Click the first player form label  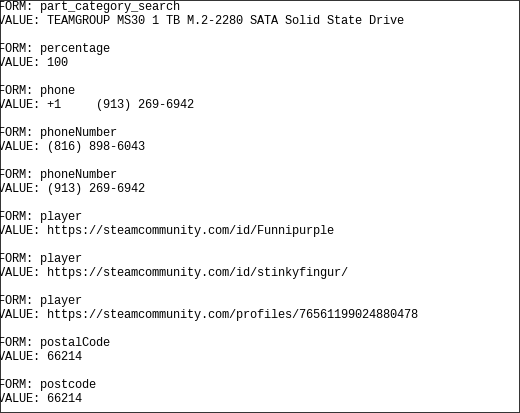click(61, 216)
